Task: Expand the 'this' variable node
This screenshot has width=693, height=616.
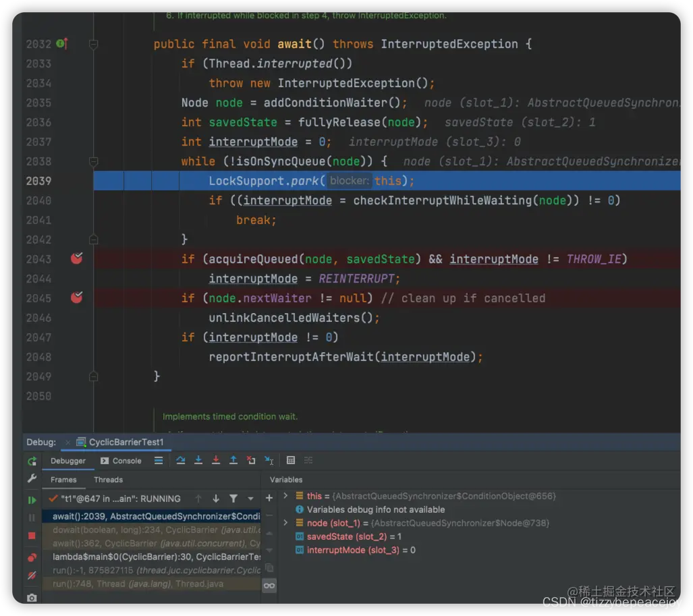Action: click(285, 496)
